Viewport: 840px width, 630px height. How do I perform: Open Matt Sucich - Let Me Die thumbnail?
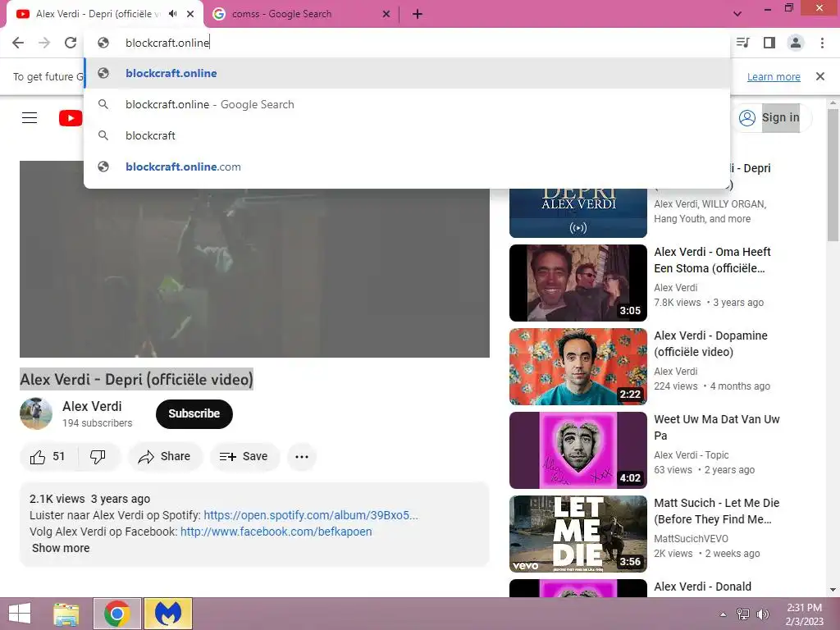click(578, 533)
